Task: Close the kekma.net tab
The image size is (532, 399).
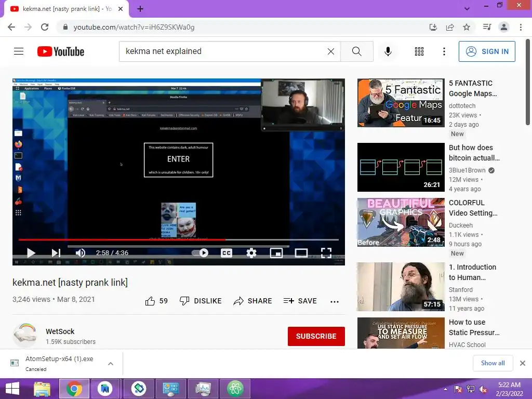Action: (x=121, y=9)
